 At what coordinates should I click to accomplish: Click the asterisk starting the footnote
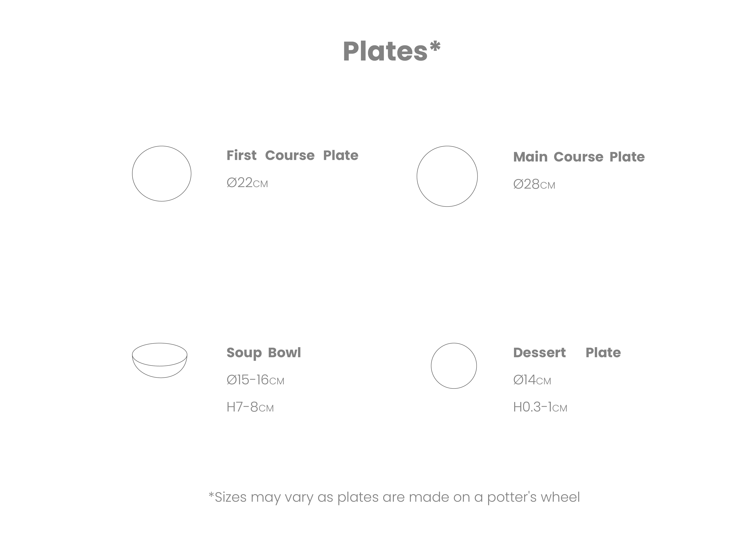click(211, 495)
